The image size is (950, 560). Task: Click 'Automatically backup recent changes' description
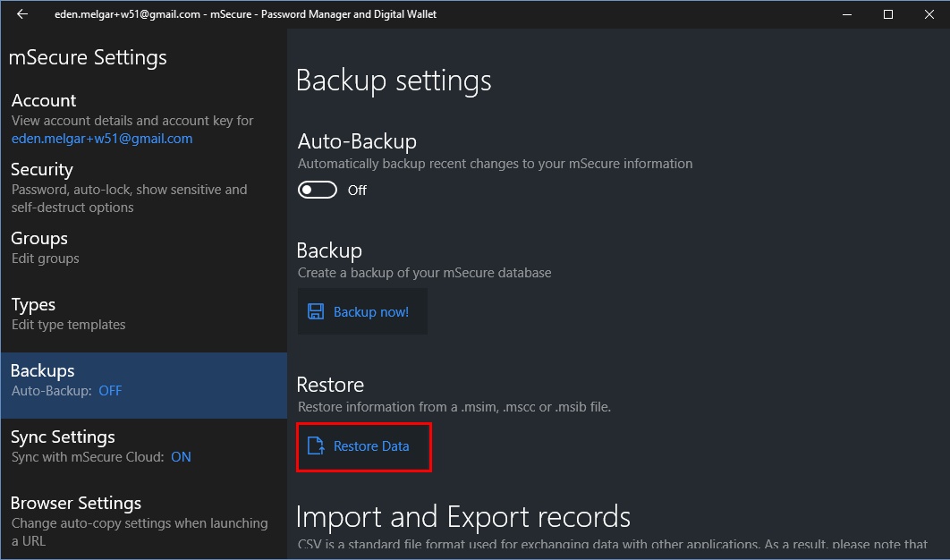(x=495, y=164)
